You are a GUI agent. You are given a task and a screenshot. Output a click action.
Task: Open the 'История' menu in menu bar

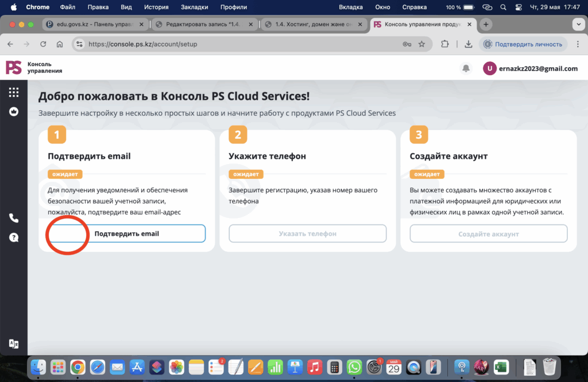[157, 7]
